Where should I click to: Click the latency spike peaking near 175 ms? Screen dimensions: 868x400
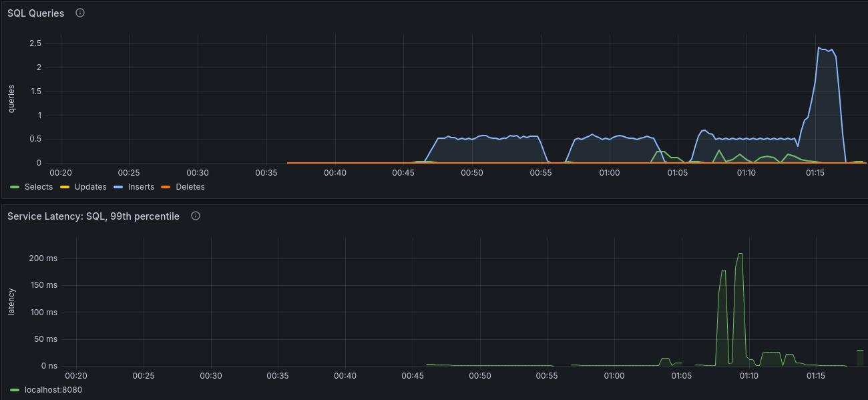tap(723, 270)
